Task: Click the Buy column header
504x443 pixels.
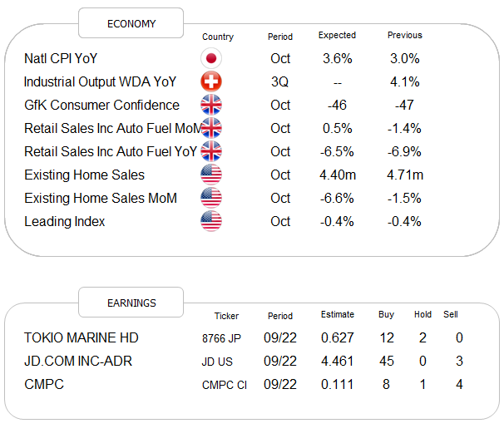Action: (x=387, y=315)
